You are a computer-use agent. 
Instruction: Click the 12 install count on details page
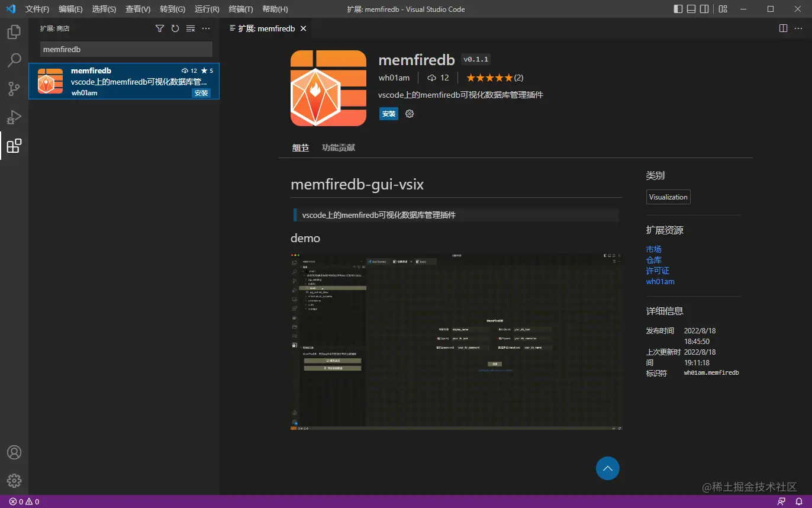pyautogui.click(x=438, y=78)
